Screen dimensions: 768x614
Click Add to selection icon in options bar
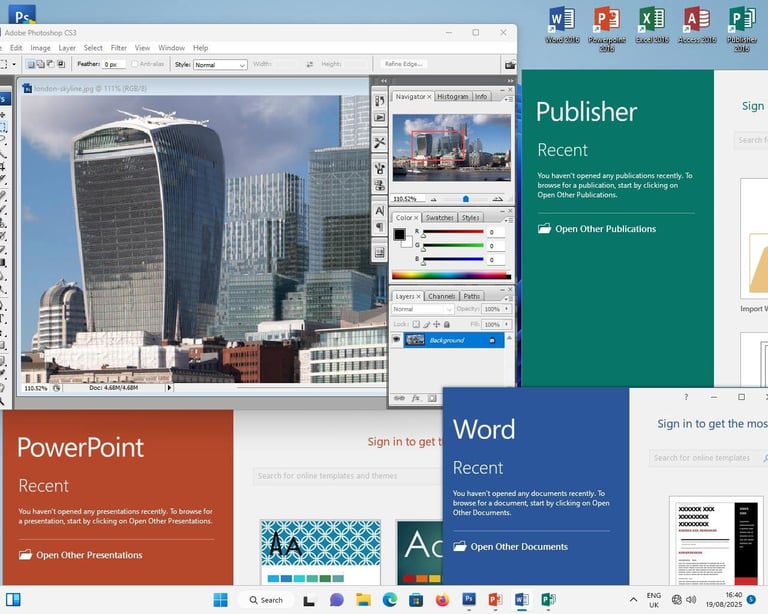(x=41, y=64)
